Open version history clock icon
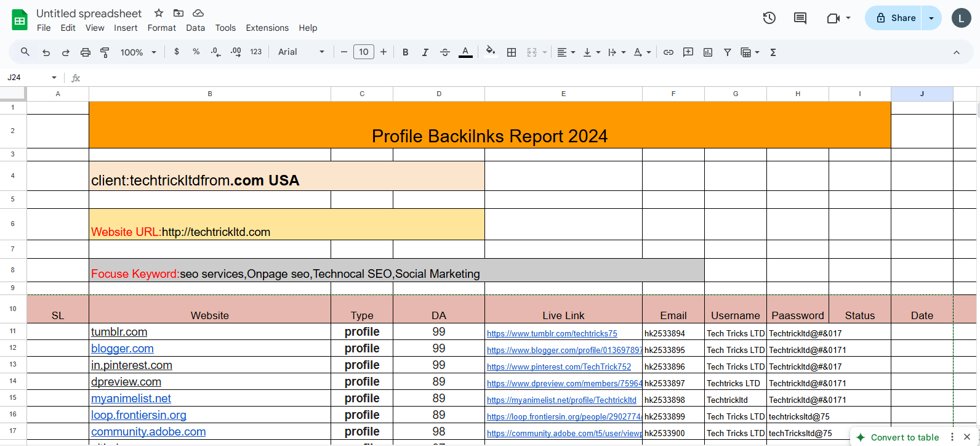 point(769,18)
